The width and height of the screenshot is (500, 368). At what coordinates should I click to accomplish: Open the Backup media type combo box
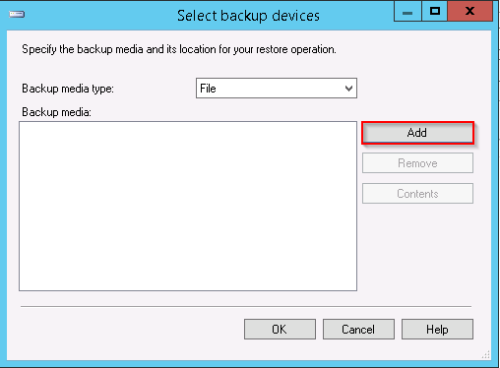click(276, 88)
